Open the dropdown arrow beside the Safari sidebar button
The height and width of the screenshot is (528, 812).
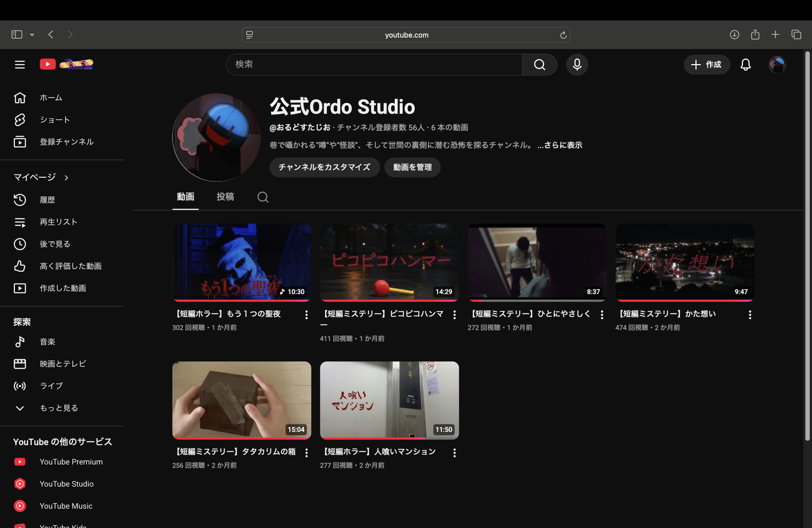[32, 35]
